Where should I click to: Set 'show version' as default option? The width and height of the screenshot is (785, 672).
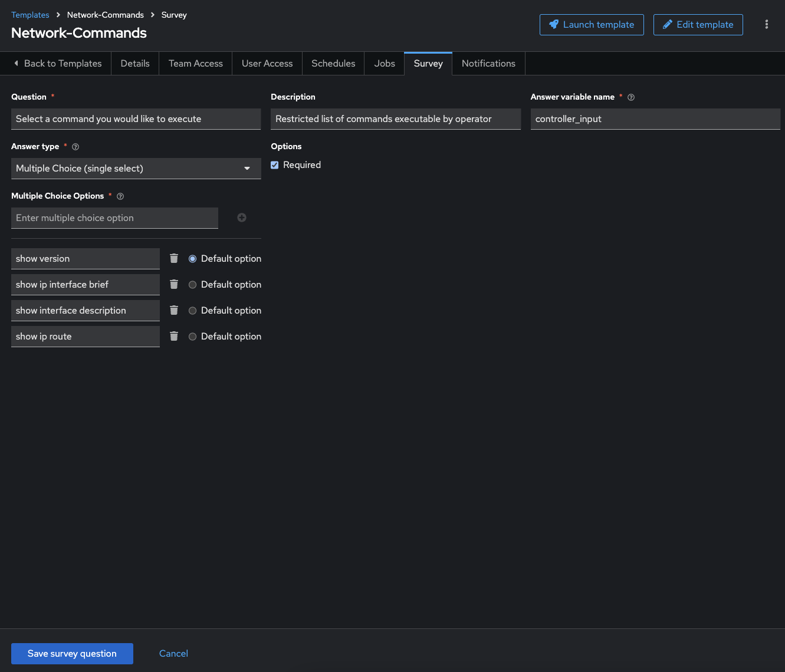192,259
